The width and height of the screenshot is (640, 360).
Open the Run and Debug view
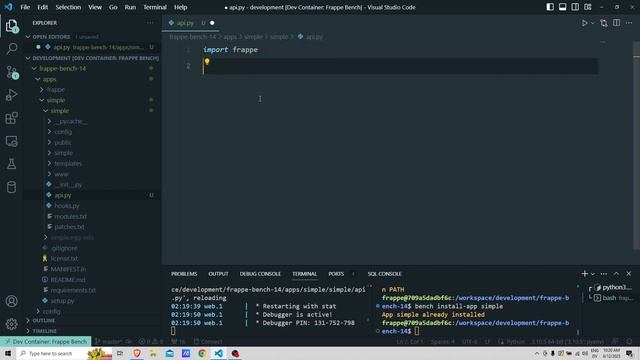click(x=11, y=95)
